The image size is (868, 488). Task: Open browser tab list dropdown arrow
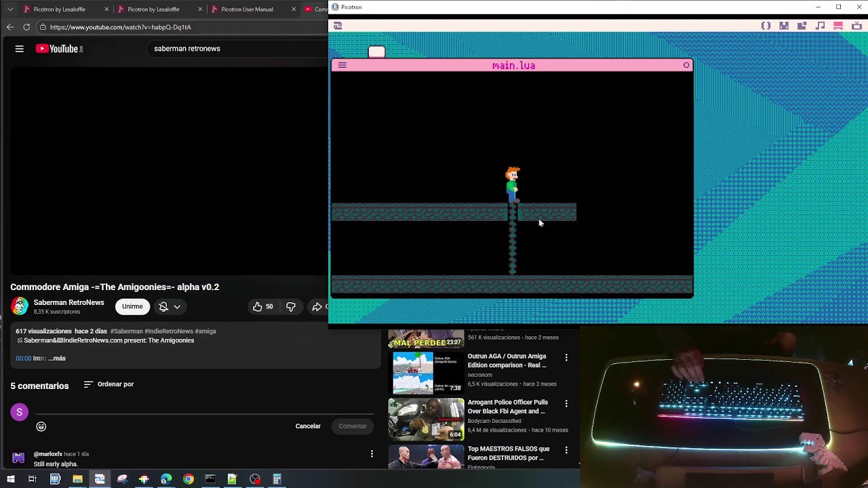9,9
